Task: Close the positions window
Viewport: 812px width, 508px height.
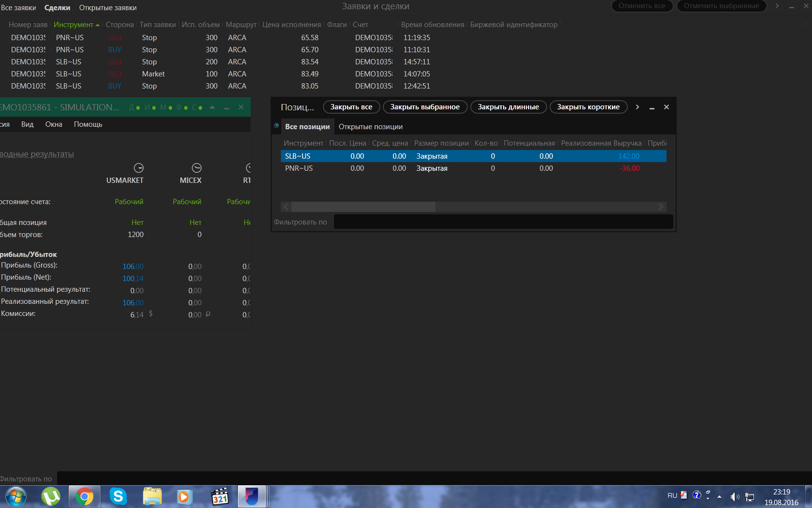Action: [667, 107]
